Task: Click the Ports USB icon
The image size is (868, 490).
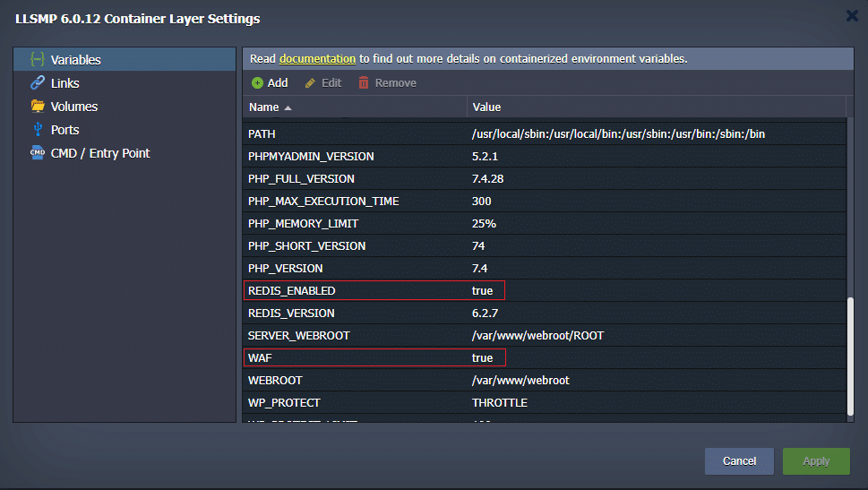Action: point(38,130)
